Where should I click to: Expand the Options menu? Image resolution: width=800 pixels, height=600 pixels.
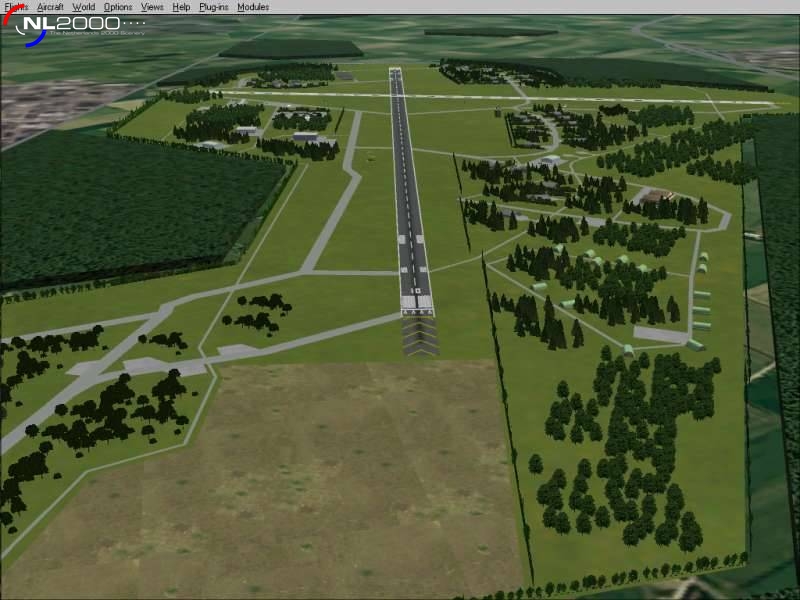(x=118, y=7)
